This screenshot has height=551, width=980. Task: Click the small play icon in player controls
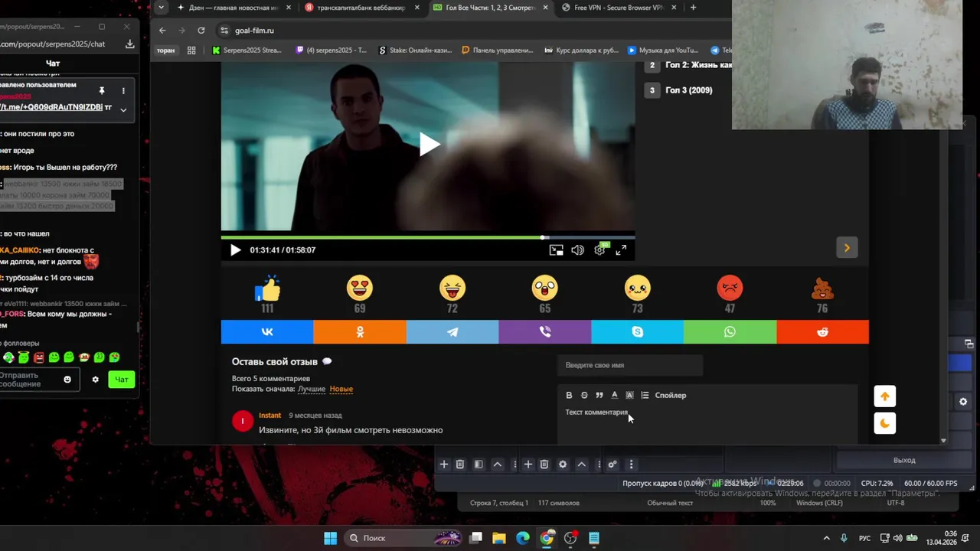pos(235,250)
